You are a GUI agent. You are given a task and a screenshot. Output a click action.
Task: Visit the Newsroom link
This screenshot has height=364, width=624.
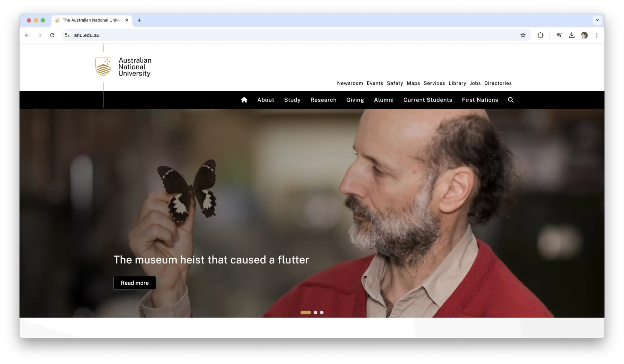[x=350, y=83]
